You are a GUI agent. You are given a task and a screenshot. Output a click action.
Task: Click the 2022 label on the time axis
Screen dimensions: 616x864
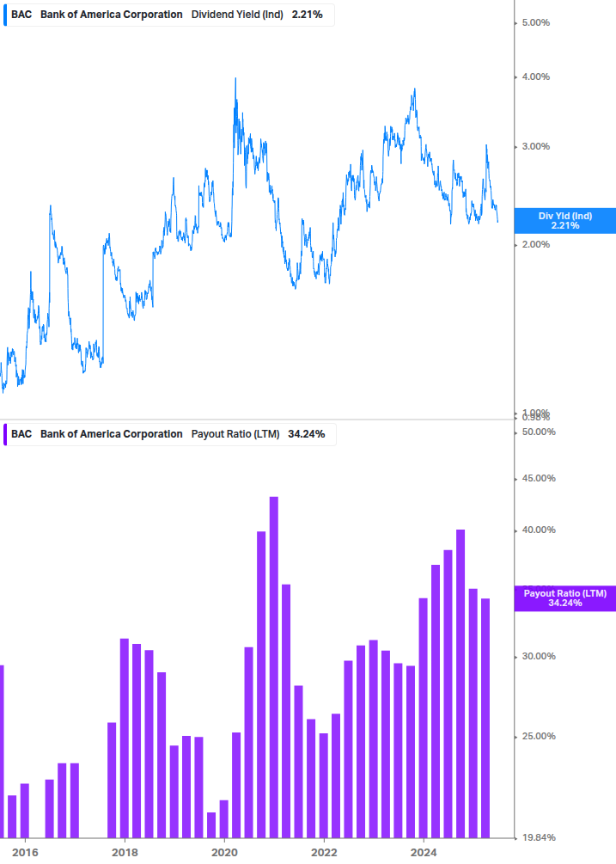(x=324, y=853)
